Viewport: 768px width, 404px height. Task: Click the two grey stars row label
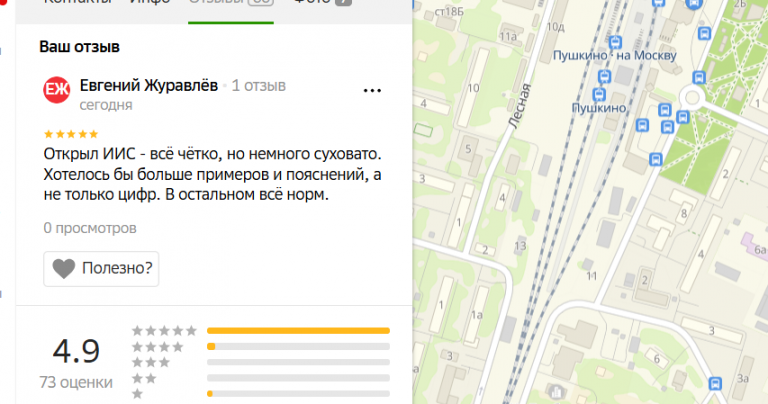pos(144,378)
